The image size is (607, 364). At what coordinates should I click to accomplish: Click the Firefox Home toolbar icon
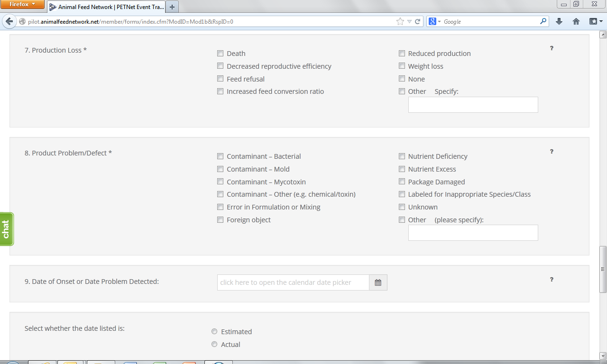pos(576,21)
